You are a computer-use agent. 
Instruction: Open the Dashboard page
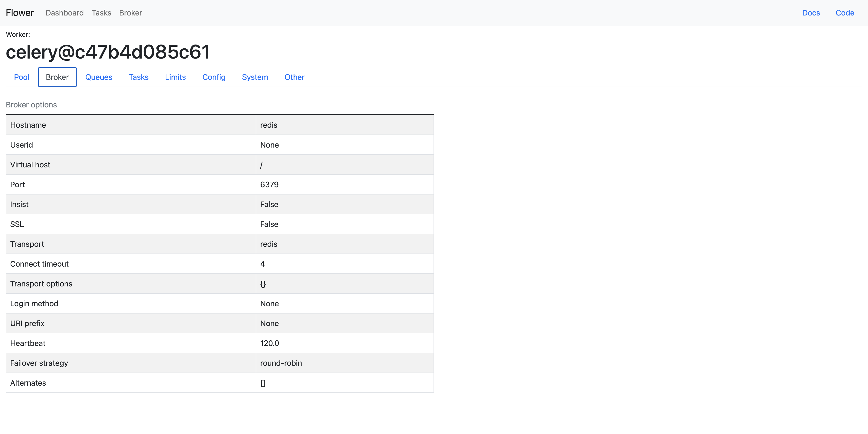click(x=64, y=13)
